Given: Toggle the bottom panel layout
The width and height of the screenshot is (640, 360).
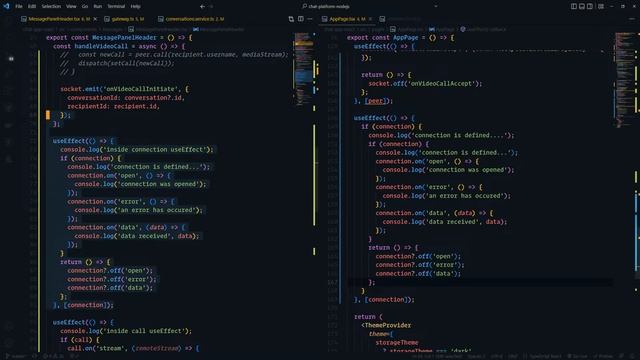Looking at the screenshot, I should pyautogui.click(x=582, y=7).
